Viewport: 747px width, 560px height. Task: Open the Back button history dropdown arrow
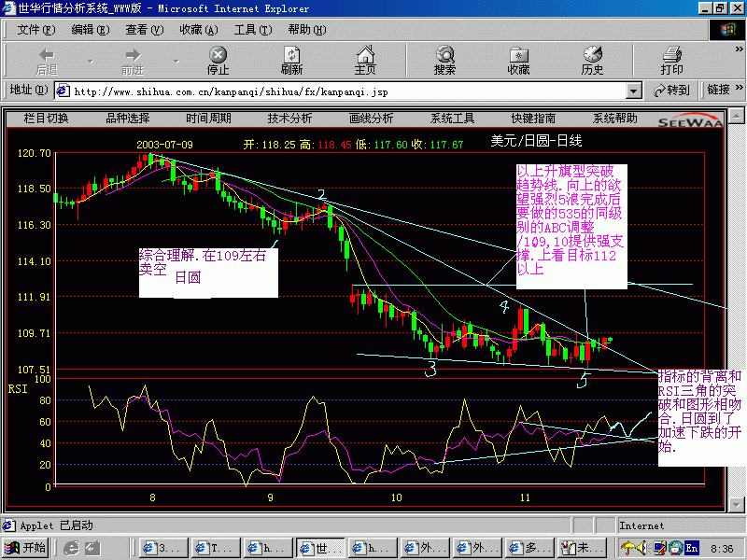(91, 62)
